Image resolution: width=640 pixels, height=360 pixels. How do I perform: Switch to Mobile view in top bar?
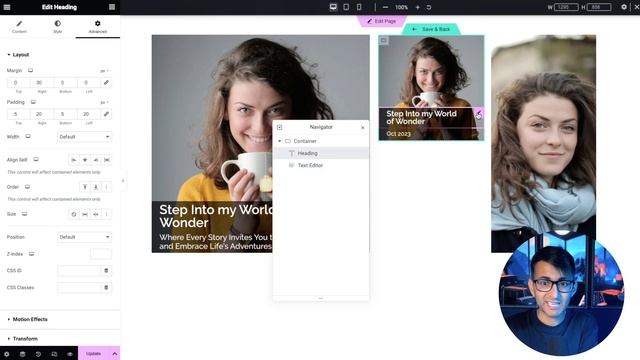(x=359, y=7)
